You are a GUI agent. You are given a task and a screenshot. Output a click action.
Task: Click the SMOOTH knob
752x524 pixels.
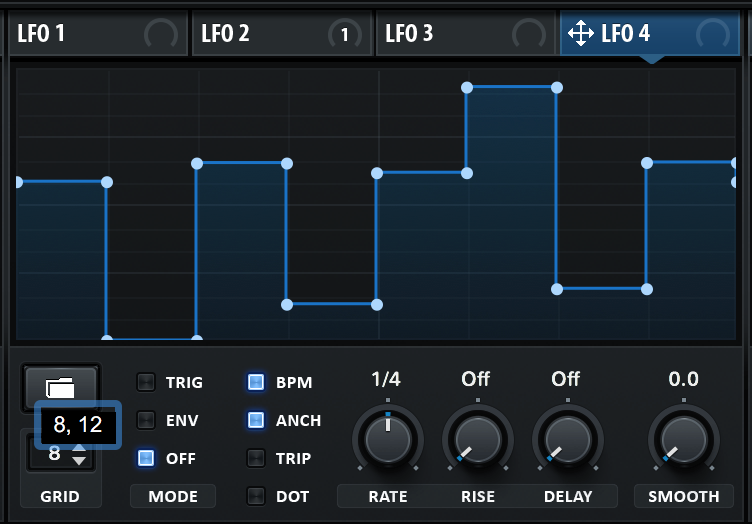[684, 439]
